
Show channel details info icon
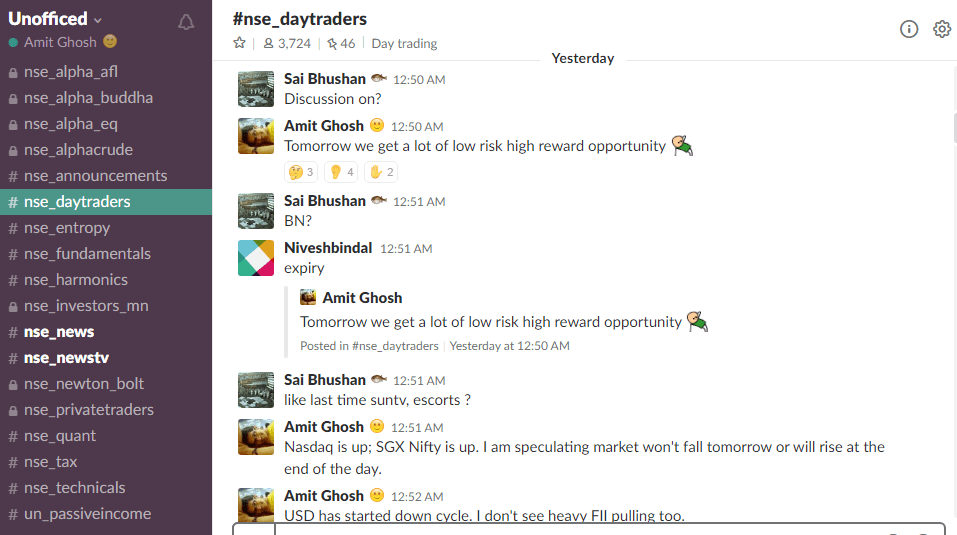coord(909,29)
